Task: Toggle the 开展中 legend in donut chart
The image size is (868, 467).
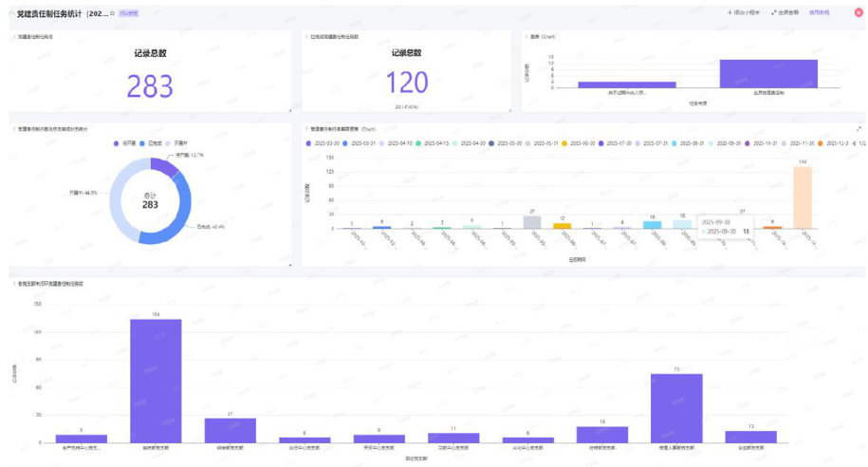Action: [174, 143]
